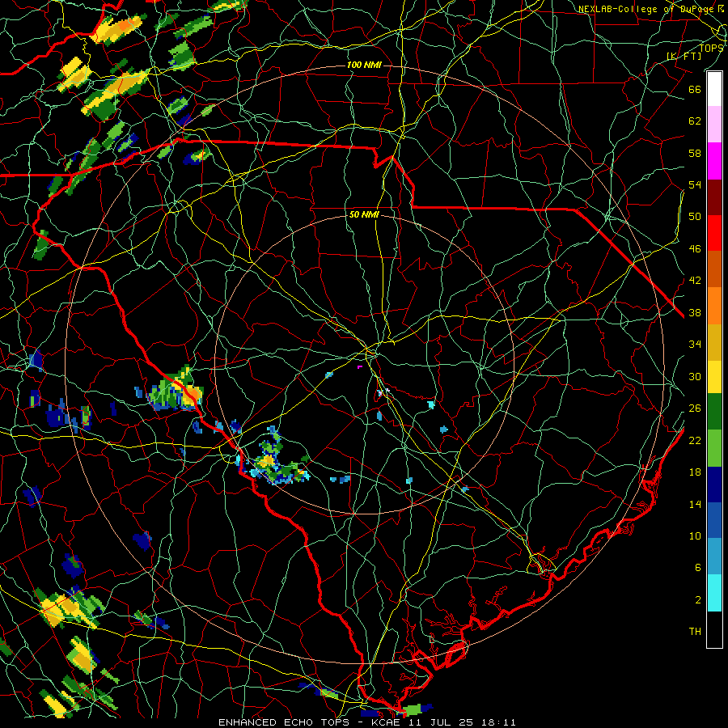Click the light pink legend swatch
The image size is (728, 728).
point(714,124)
